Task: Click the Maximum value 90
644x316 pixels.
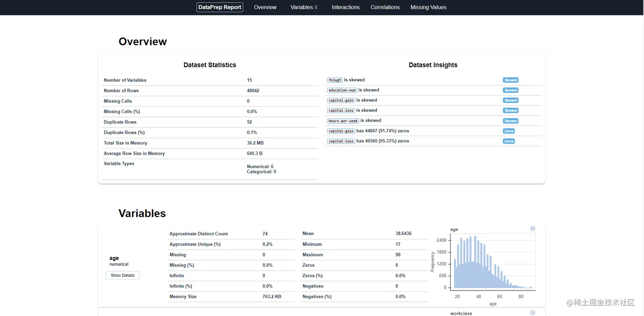Action: coord(398,255)
